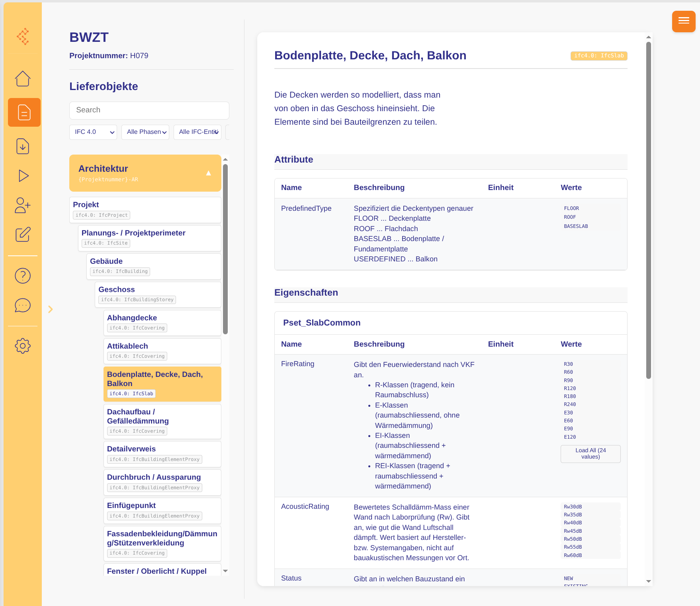Click Load All (24 values) button

[591, 454]
